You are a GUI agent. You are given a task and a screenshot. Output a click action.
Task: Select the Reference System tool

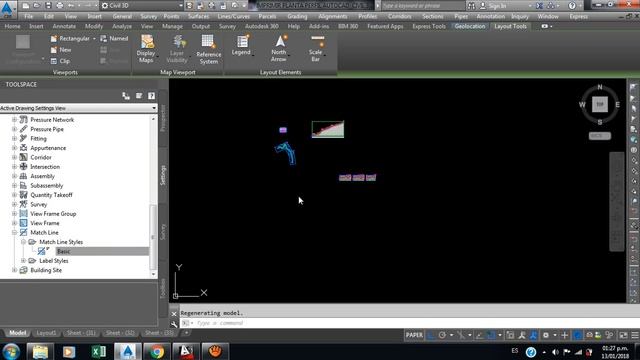click(x=208, y=49)
